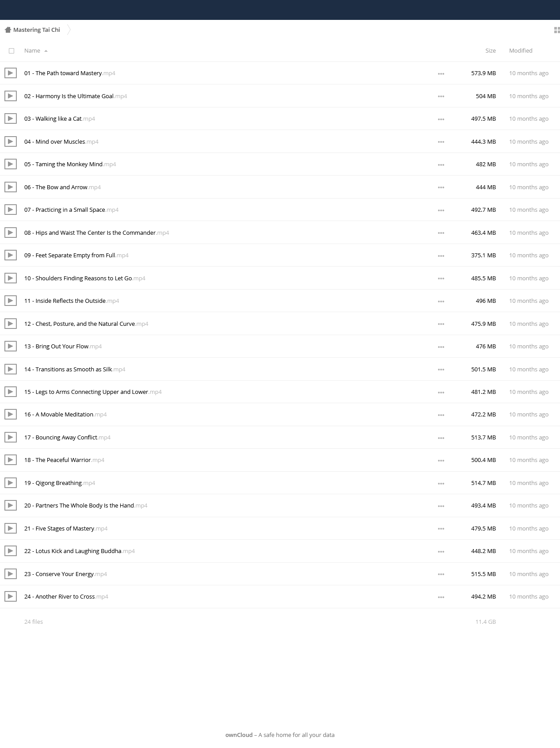Open 17 - Bouncing Away Conflict file
The height and width of the screenshot is (748, 560).
pyautogui.click(x=67, y=438)
